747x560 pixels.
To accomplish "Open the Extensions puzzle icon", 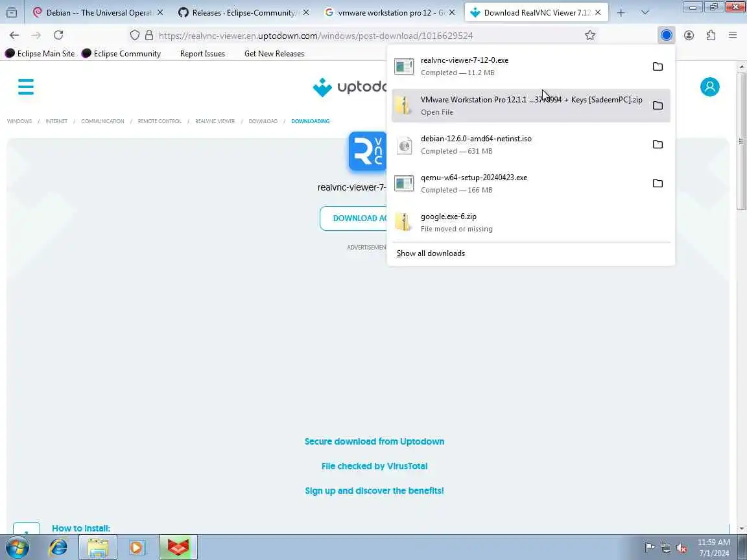I will [711, 35].
